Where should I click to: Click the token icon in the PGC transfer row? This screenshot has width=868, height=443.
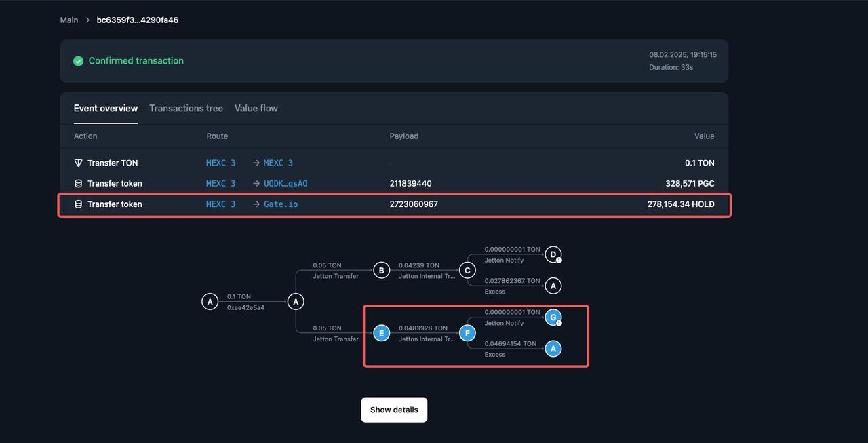[78, 184]
